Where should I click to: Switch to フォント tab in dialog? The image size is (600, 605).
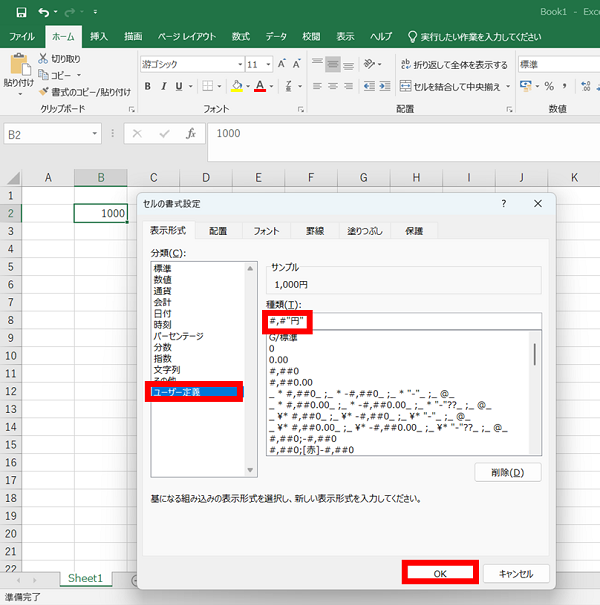[266, 231]
